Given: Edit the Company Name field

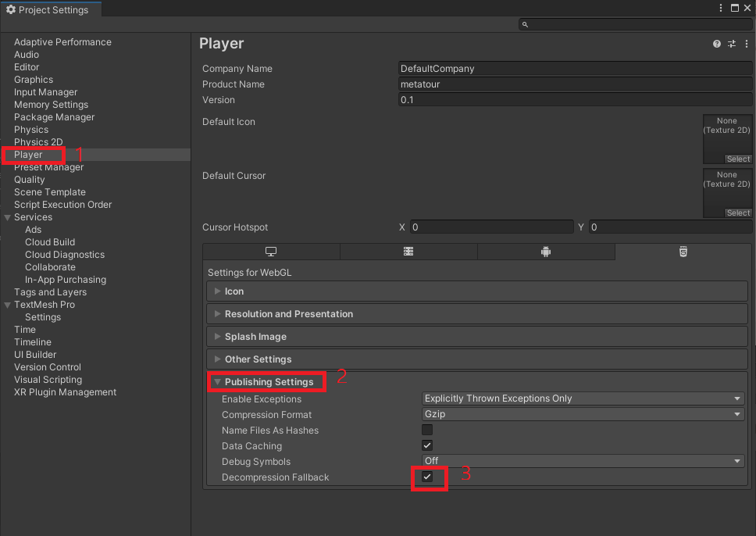Looking at the screenshot, I should pyautogui.click(x=575, y=69).
